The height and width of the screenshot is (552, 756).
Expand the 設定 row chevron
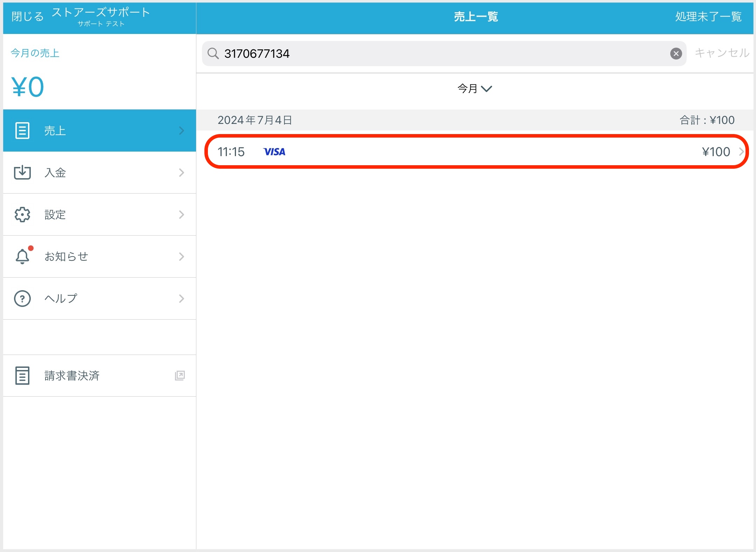point(181,215)
